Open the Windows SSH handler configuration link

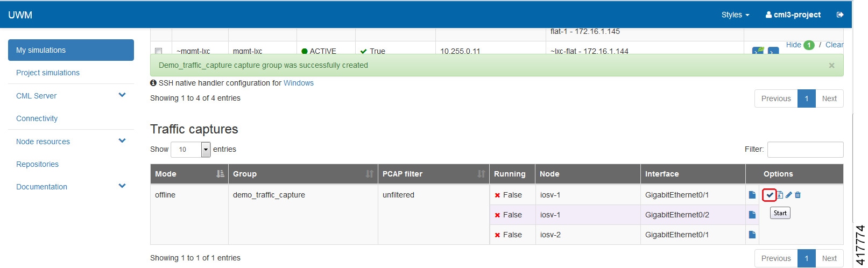[299, 83]
